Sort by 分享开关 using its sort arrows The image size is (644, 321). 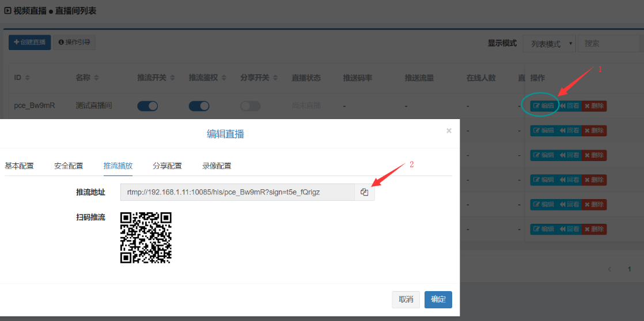click(x=275, y=78)
